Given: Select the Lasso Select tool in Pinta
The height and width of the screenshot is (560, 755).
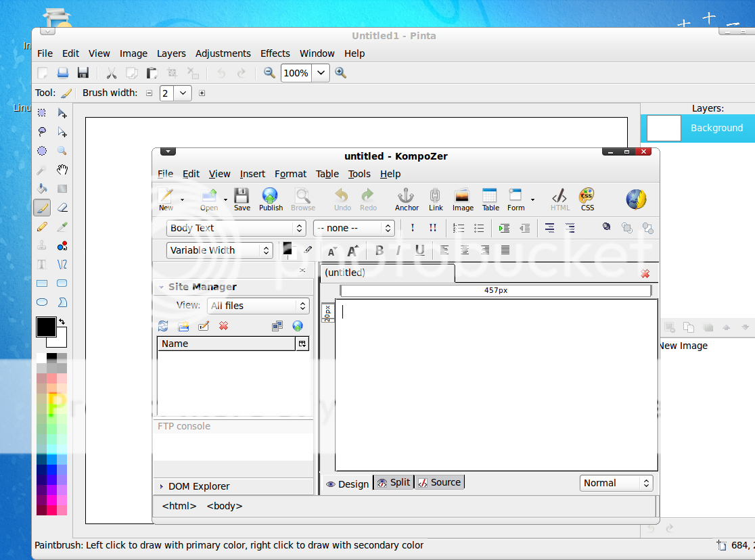Looking at the screenshot, I should pyautogui.click(x=43, y=131).
